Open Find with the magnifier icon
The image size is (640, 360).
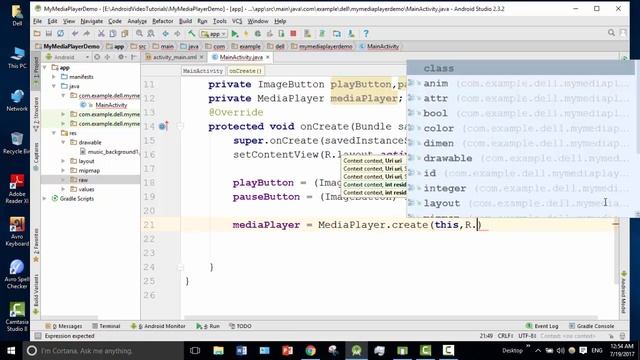(x=139, y=34)
